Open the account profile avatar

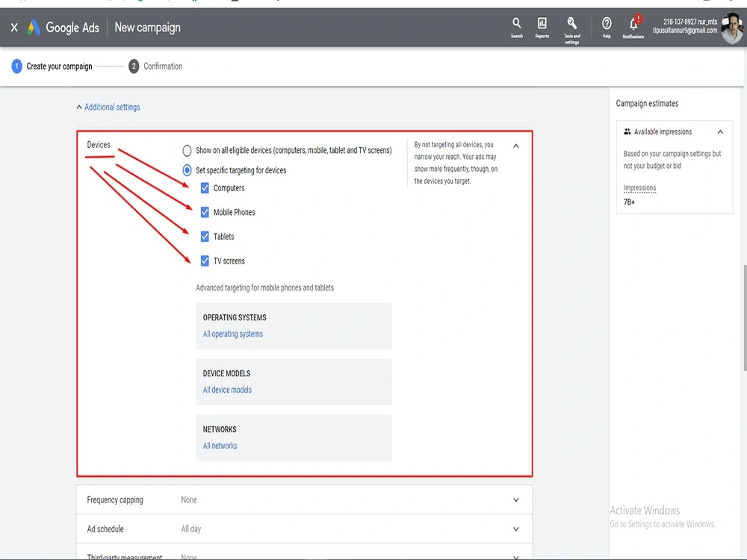click(732, 28)
